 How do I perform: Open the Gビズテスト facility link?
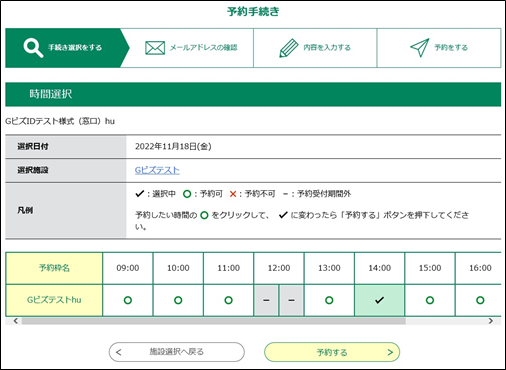(x=157, y=170)
